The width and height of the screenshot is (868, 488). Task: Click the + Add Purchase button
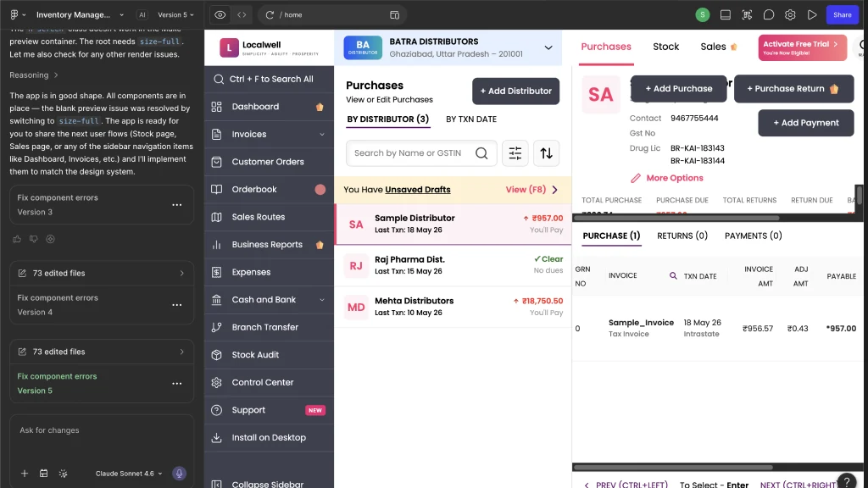tap(679, 89)
